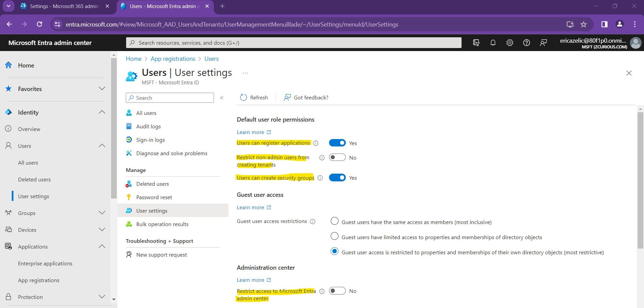Select Guest users have same access as members
The height and width of the screenshot is (308, 644).
coord(334,221)
